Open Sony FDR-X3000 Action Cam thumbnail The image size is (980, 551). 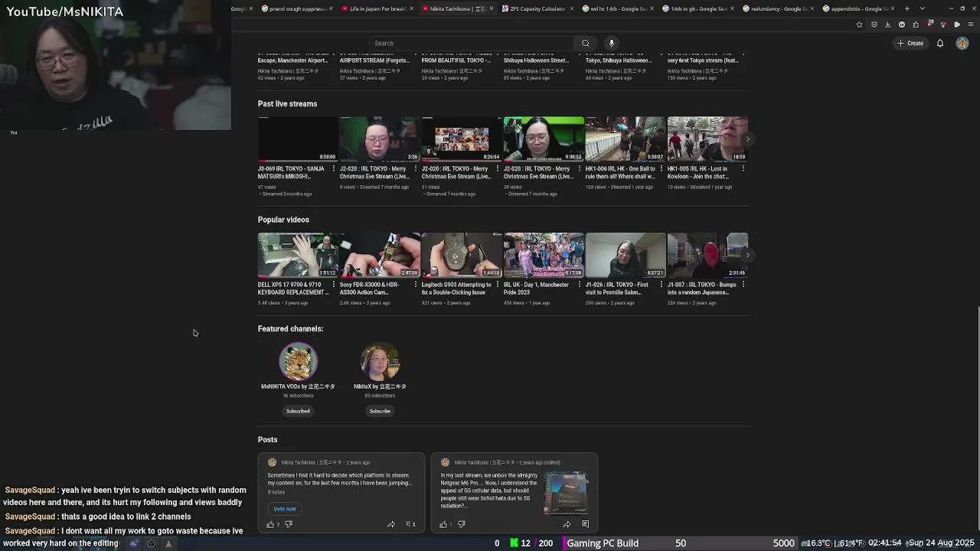point(380,255)
